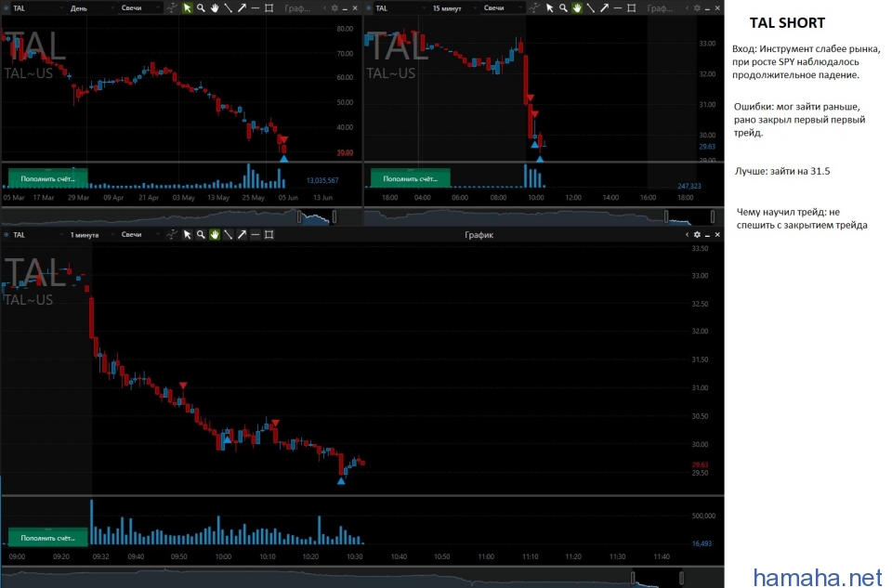The image size is (892, 588).
Task: Choose the hand pan tool on the daily chart
Action: tap(215, 8)
